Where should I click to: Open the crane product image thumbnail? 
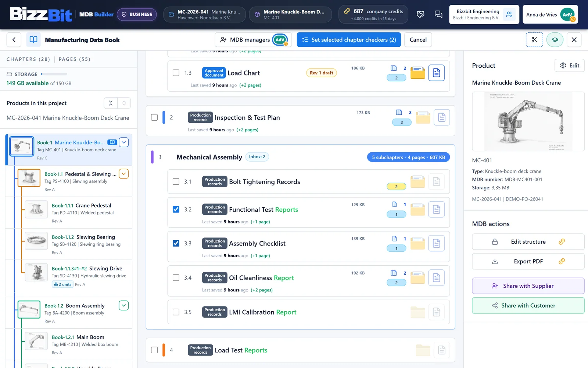tap(528, 121)
